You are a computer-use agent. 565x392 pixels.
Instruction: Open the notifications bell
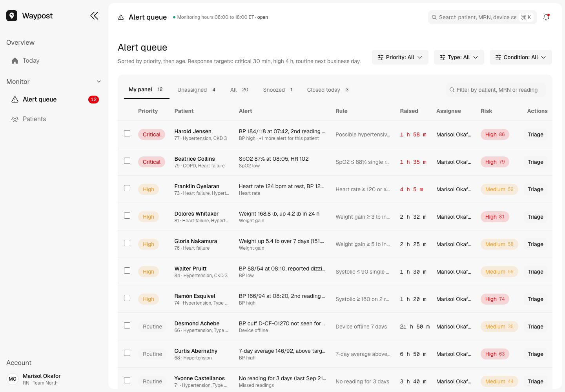(x=546, y=17)
